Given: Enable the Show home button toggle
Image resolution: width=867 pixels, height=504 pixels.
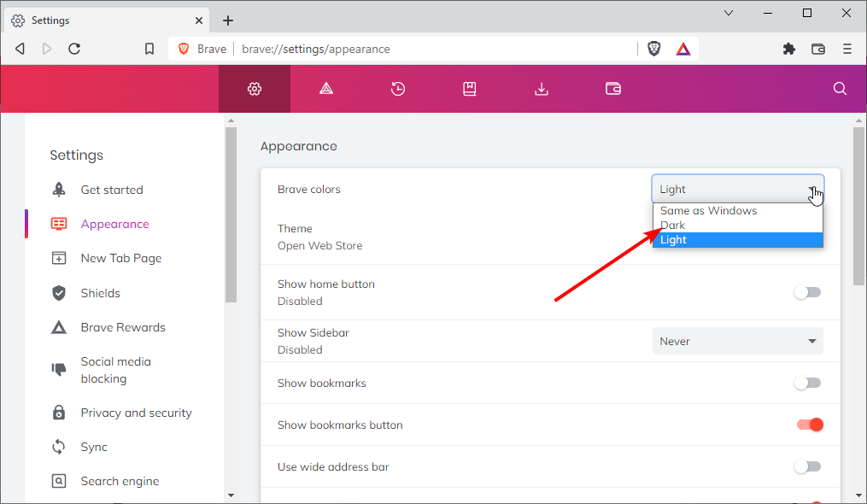Looking at the screenshot, I should 807,292.
